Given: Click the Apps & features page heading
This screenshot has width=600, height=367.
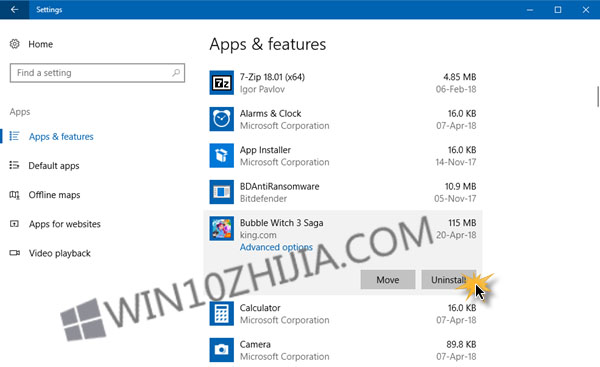Looking at the screenshot, I should (268, 44).
